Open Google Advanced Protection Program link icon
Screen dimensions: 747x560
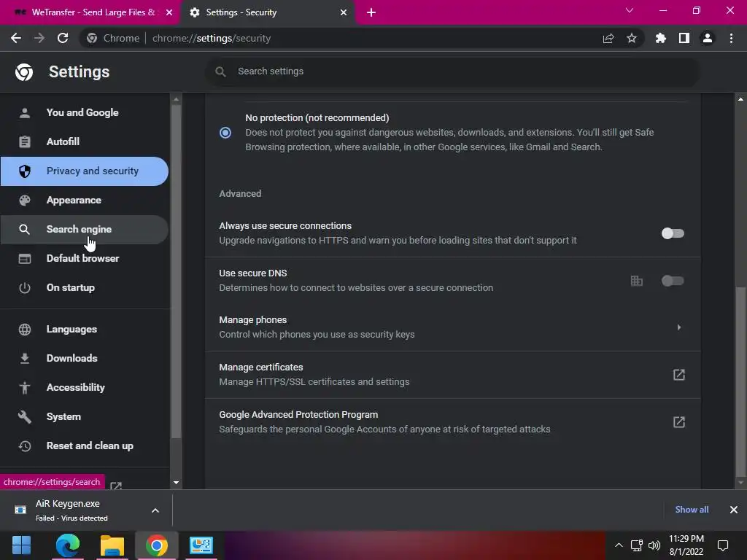(679, 422)
